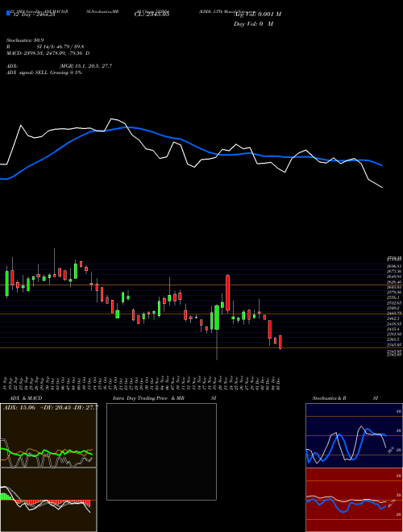
Task: Click the large green candle with long lower wick
Action: tap(217, 318)
